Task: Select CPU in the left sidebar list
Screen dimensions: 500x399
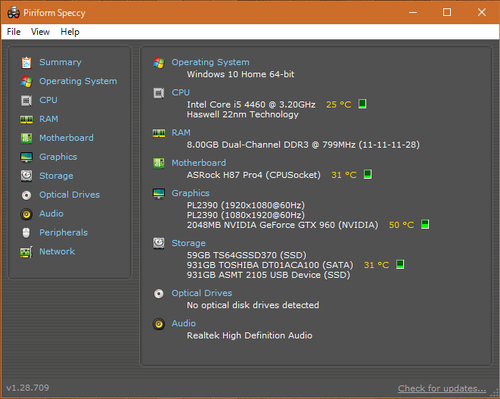Action: coord(48,100)
